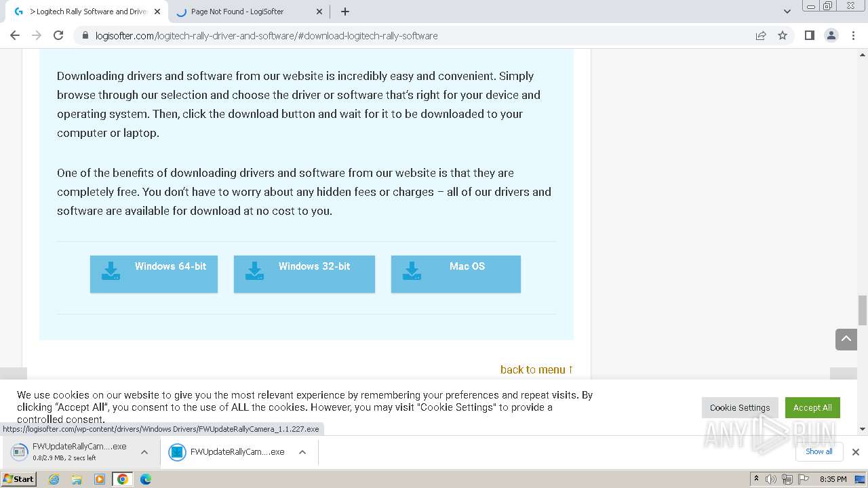Show hidden system tray icons

757,479
